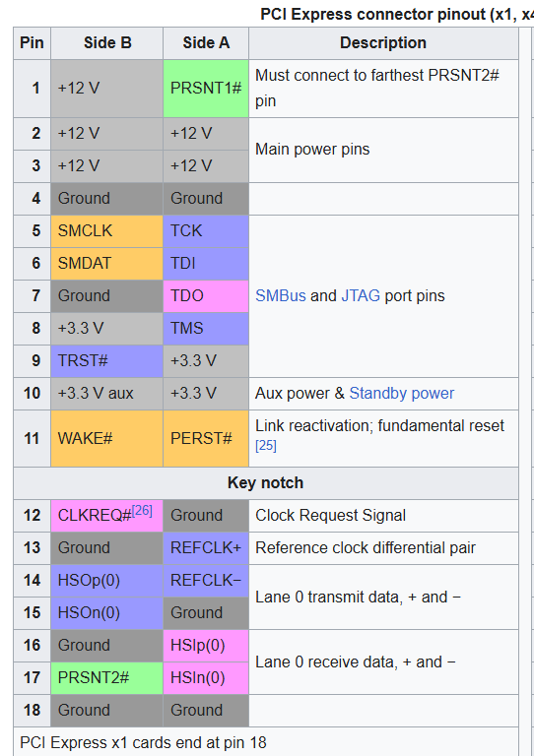Click the PERST# cell

click(x=206, y=438)
